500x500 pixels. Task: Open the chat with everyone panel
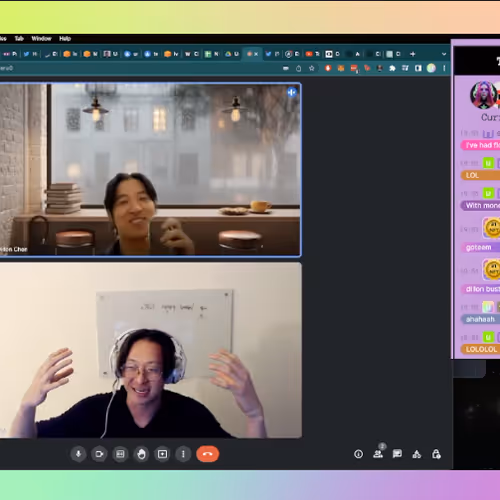(397, 454)
